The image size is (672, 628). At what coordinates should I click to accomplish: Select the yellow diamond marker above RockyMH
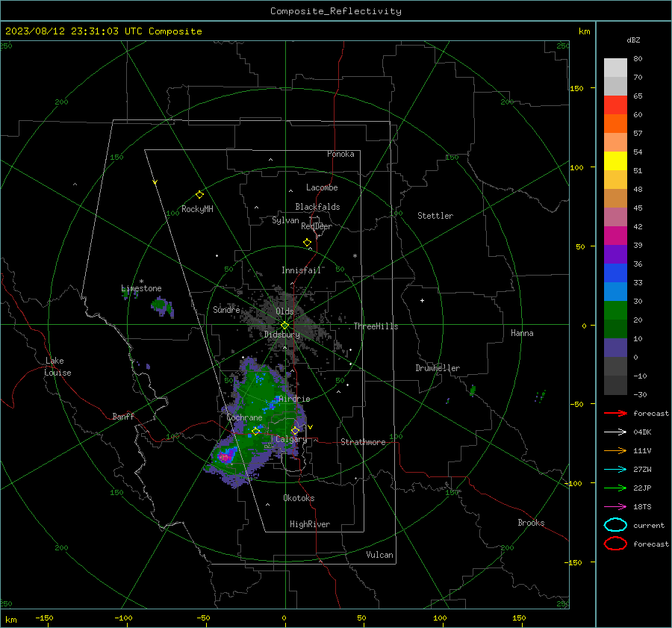pyautogui.click(x=199, y=195)
